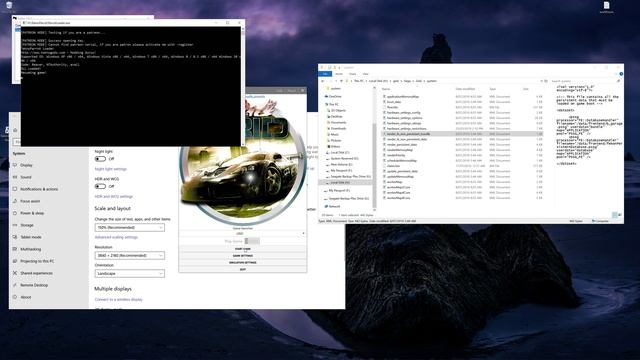Screen dimensions: 640x360
Task: Select Downloads in navigation pane
Action: pos(338,129)
